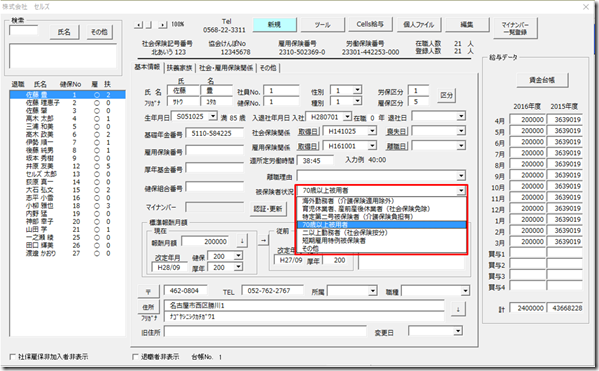Select その他 option in the dropdown list
This screenshot has height=371, width=599.
(x=381, y=248)
